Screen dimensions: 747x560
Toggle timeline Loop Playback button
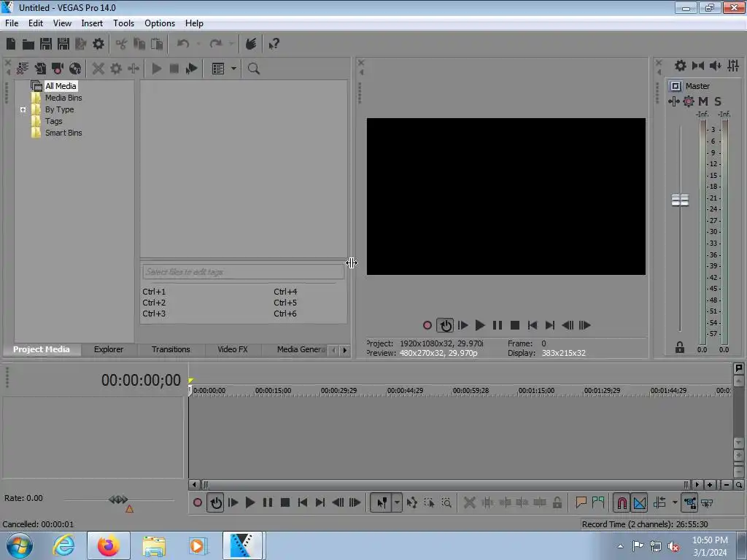(x=215, y=503)
